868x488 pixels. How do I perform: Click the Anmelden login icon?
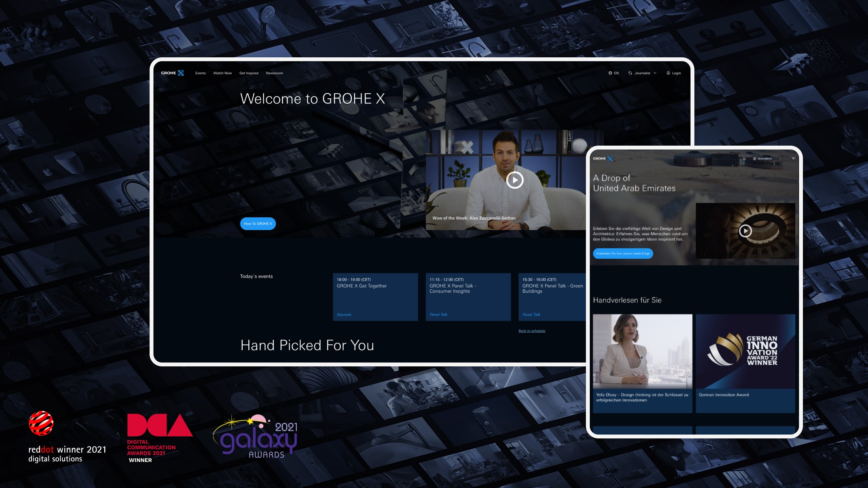[754, 158]
